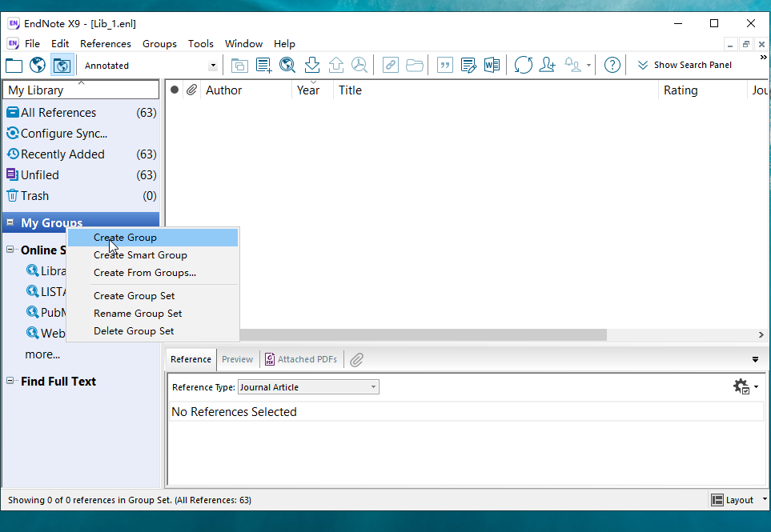Viewport: 771px width, 532px height.
Task: Open Activity Feed dropdown arrow
Action: [588, 66]
